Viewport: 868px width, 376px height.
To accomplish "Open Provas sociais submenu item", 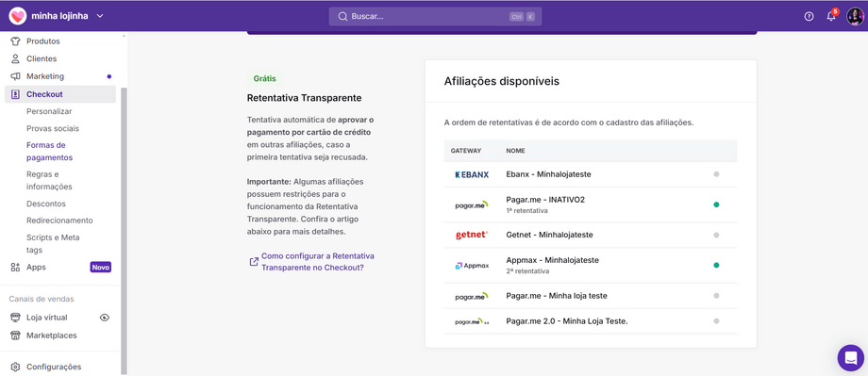I will pyautogui.click(x=53, y=128).
